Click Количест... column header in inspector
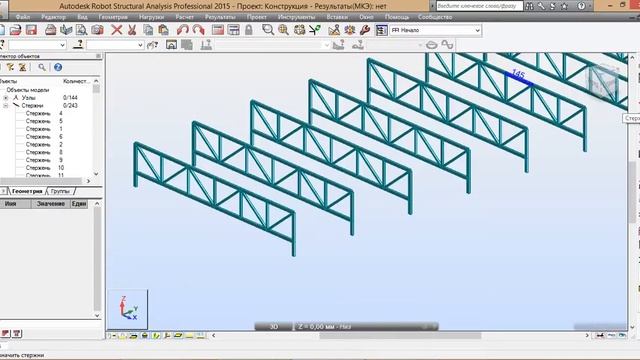The width and height of the screenshot is (640, 360). tap(76, 81)
